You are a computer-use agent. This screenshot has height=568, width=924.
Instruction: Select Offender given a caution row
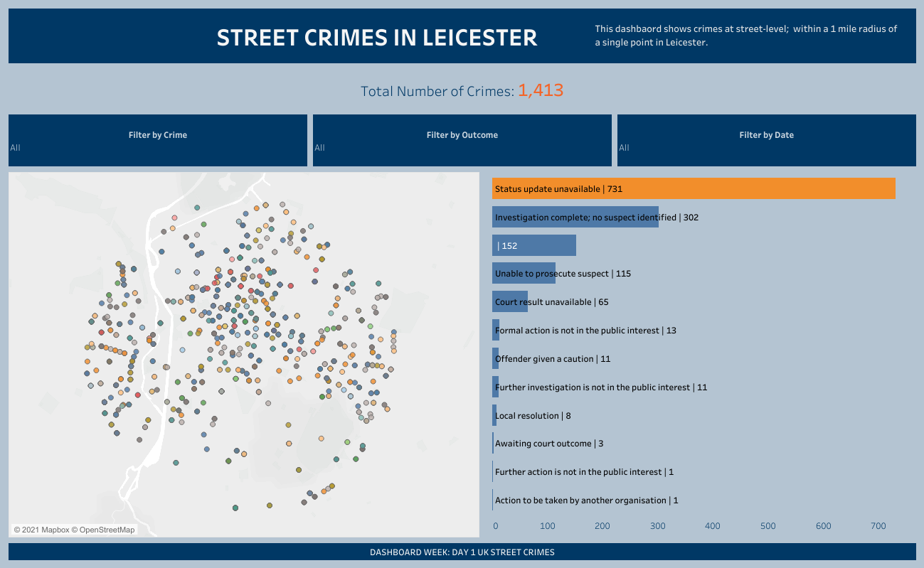click(x=553, y=359)
